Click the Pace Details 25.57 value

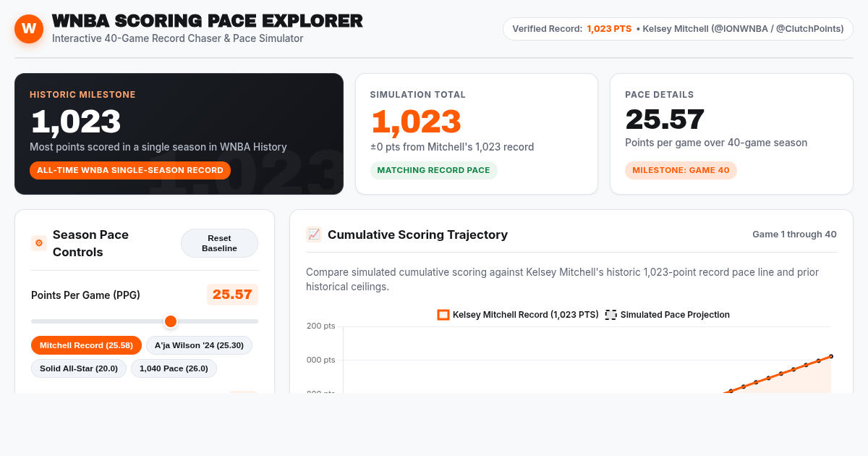[x=665, y=119]
